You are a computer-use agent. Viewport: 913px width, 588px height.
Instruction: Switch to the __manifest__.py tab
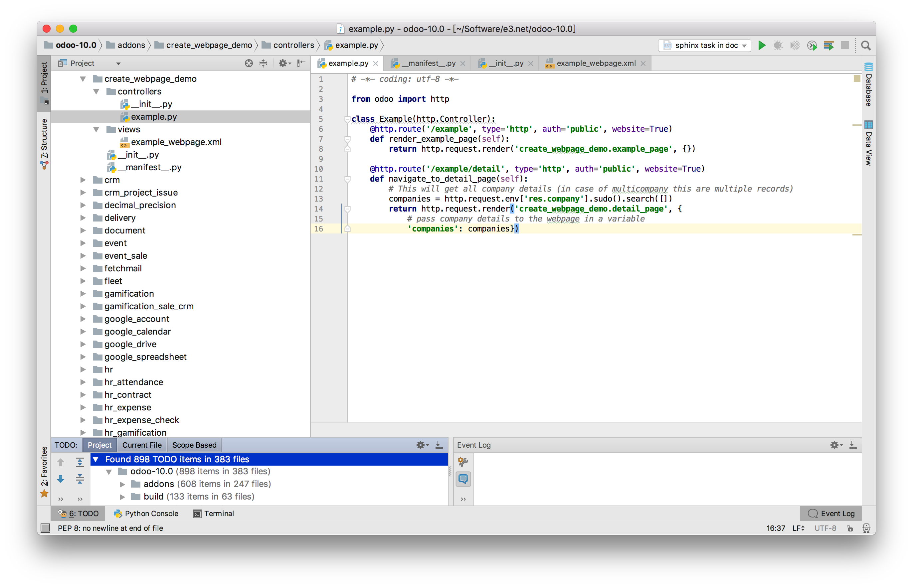click(x=428, y=64)
